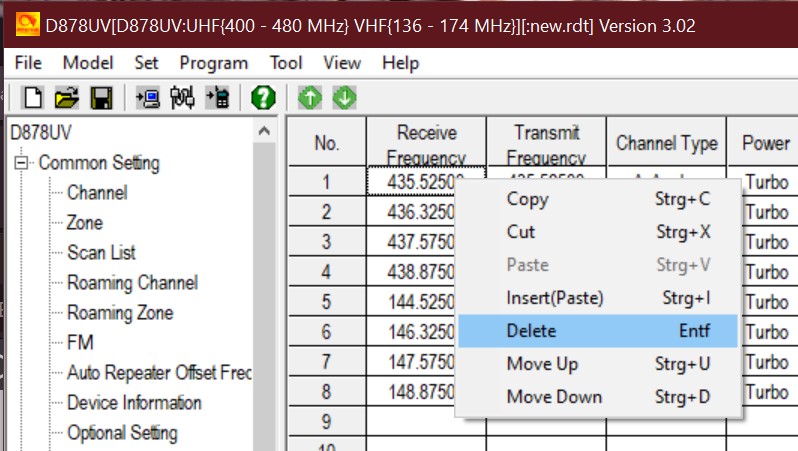The image size is (798, 451).
Task: Open the Program menu
Action: tap(214, 63)
